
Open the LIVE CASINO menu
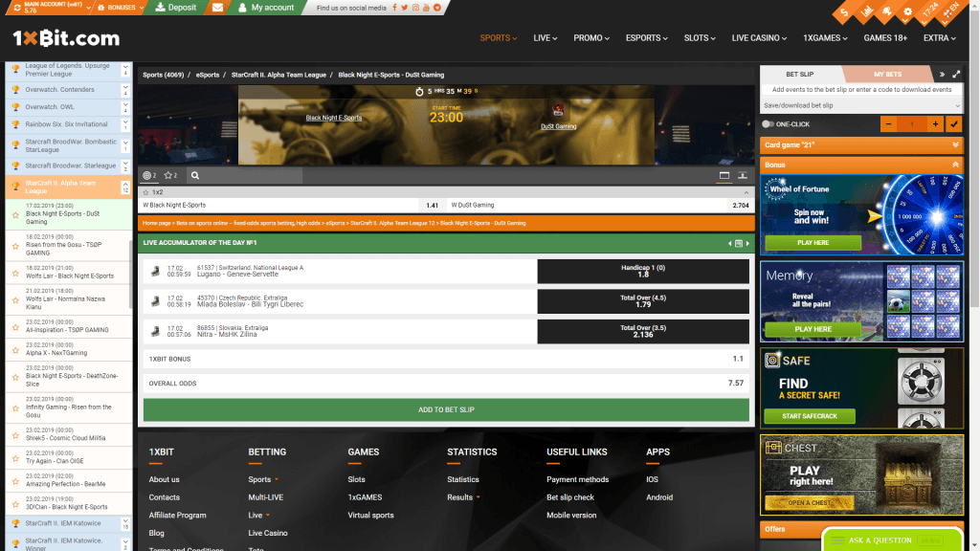point(759,38)
